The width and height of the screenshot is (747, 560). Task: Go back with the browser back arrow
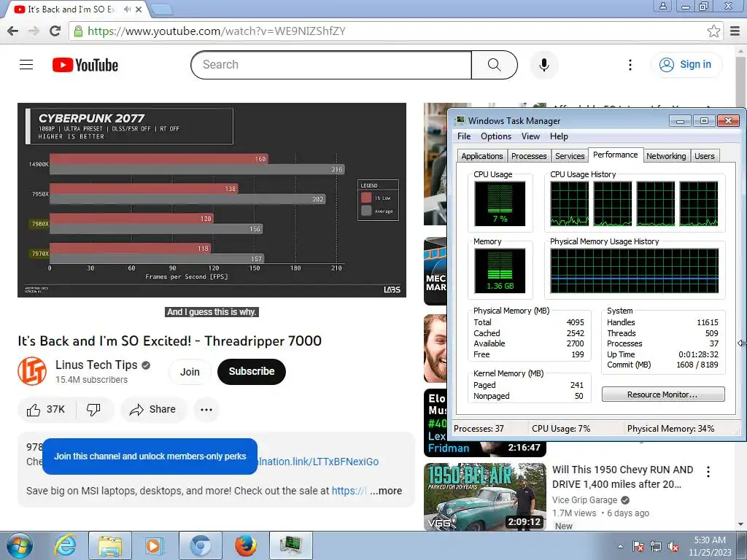point(12,31)
